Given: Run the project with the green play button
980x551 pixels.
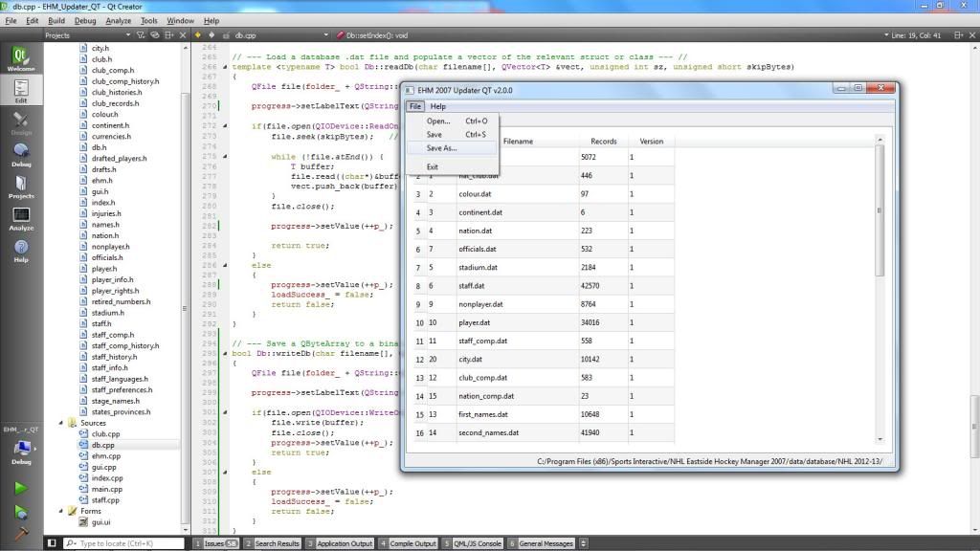Looking at the screenshot, I should point(21,487).
